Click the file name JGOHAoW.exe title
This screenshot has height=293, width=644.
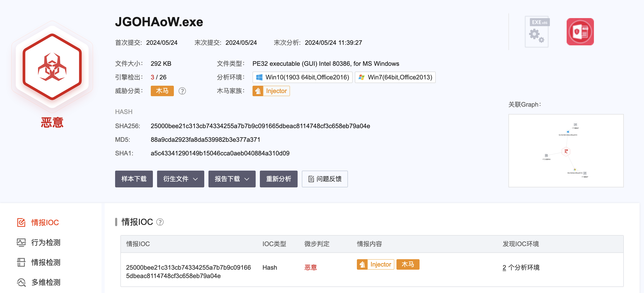click(x=159, y=22)
